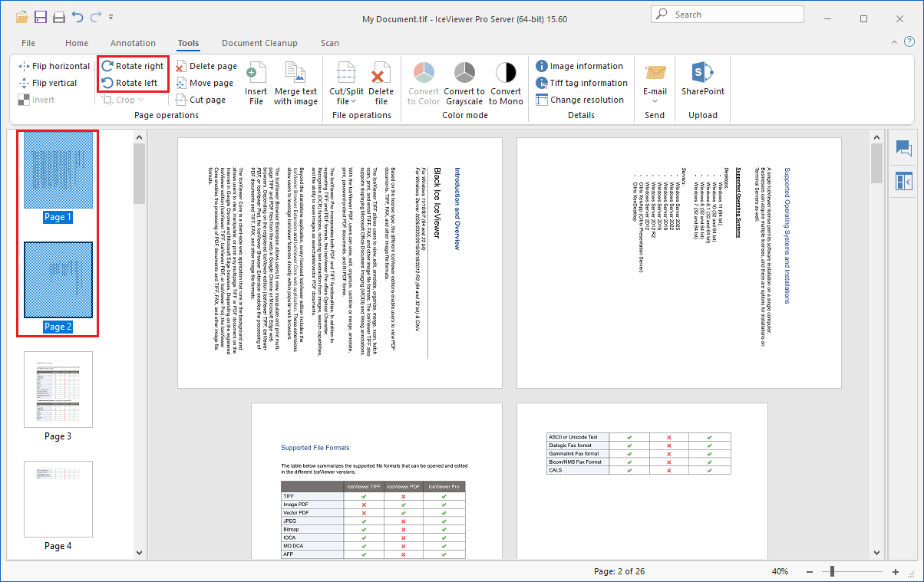
Task: Open Tiff tag information
Action: click(582, 83)
